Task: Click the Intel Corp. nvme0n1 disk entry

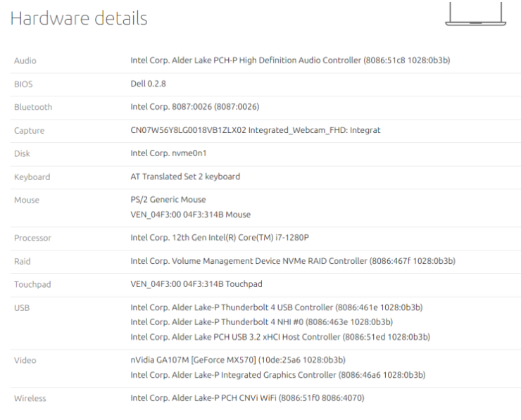Action: [x=168, y=153]
